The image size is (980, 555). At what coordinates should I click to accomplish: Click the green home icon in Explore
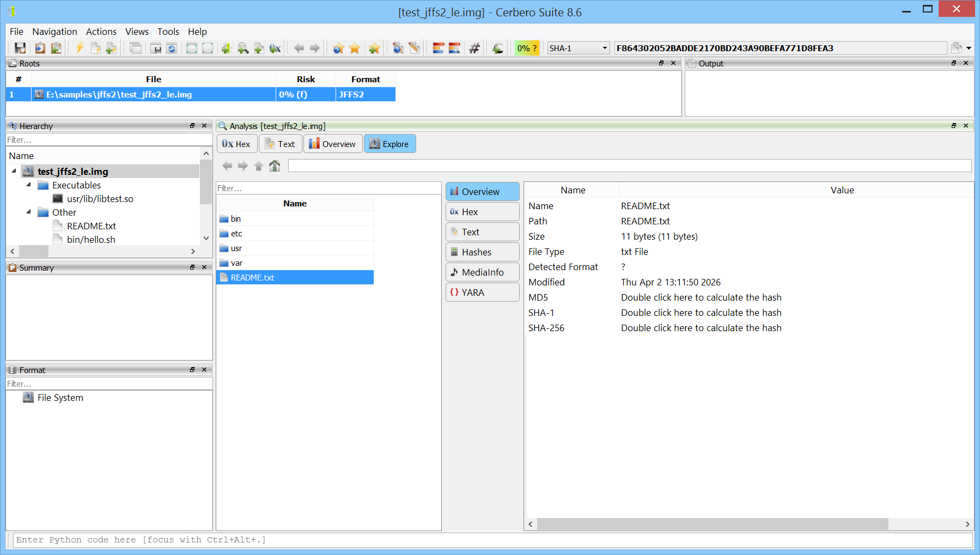275,166
